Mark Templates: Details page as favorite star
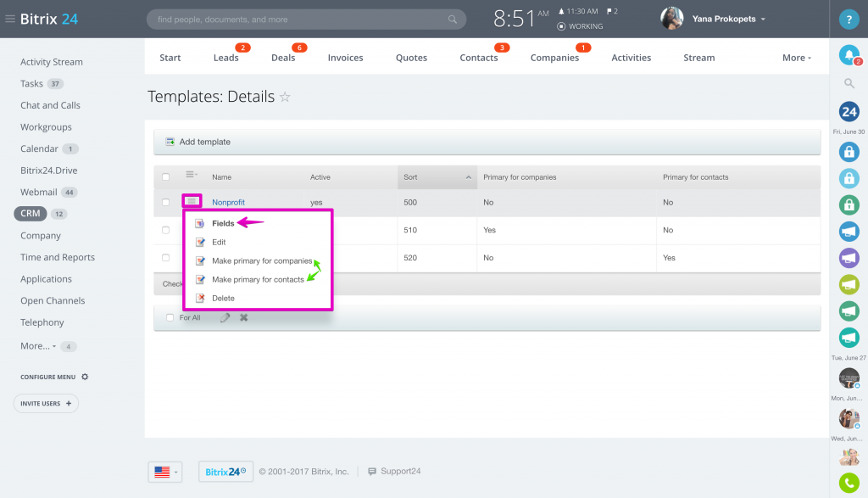 [x=285, y=97]
